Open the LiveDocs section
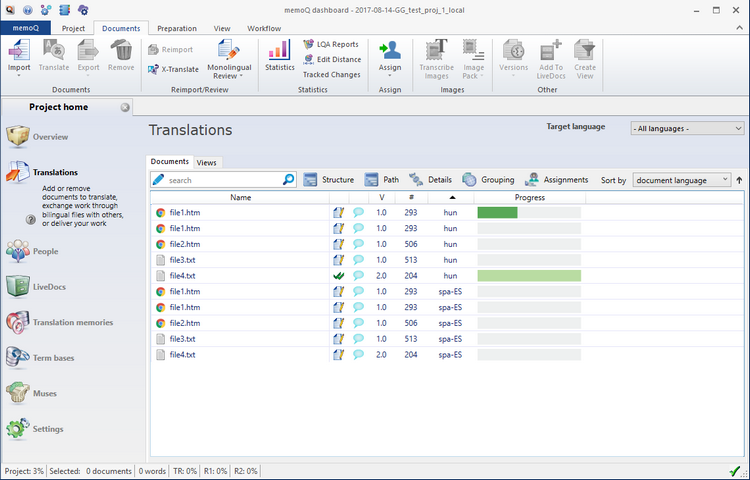This screenshot has width=750, height=480. pos(55,287)
